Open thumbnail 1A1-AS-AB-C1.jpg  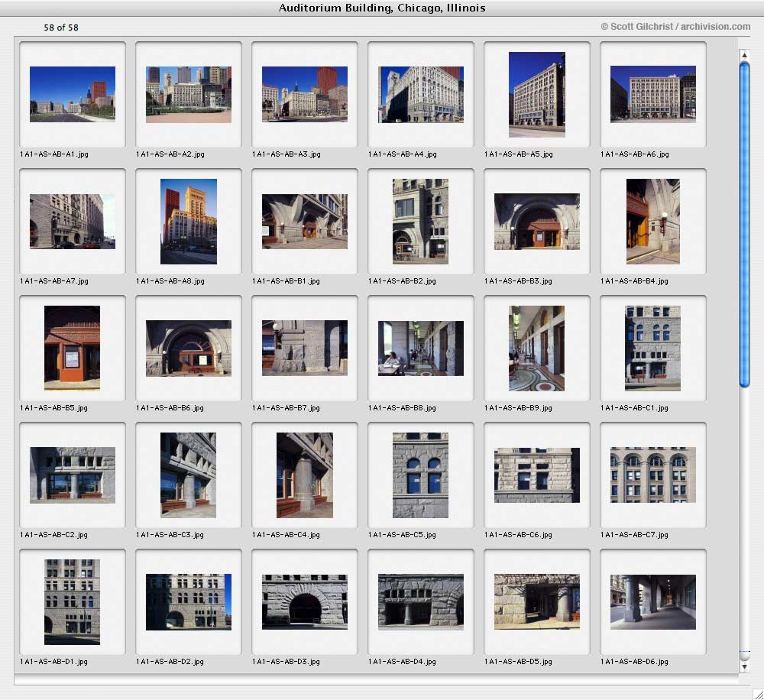653,348
